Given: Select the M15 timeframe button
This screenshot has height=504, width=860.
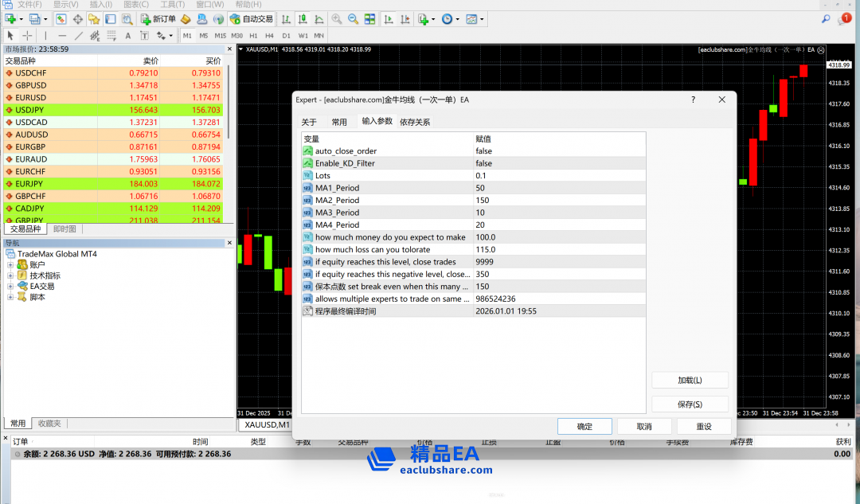Looking at the screenshot, I should coord(220,36).
